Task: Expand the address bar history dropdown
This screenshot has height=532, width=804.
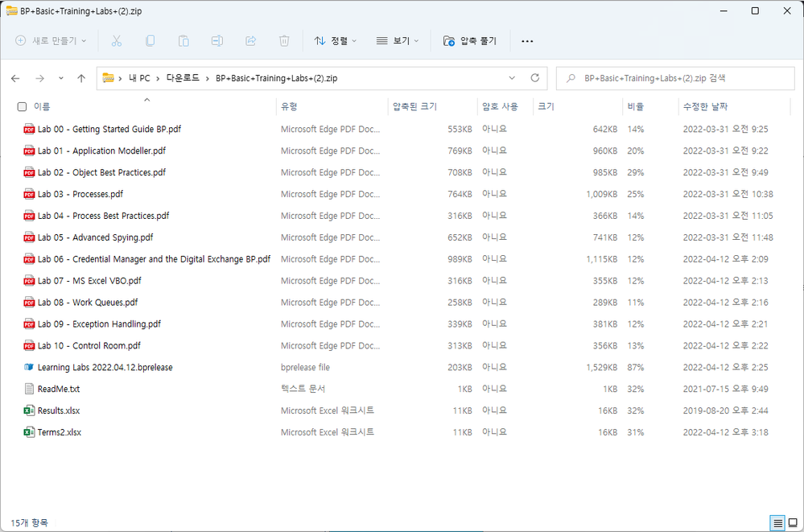Action: [x=512, y=78]
